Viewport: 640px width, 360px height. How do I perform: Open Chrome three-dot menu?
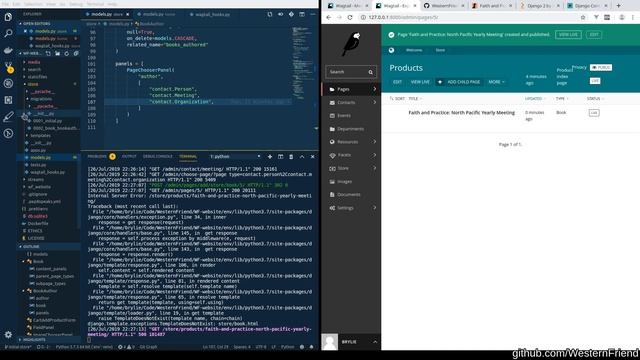pos(633,18)
